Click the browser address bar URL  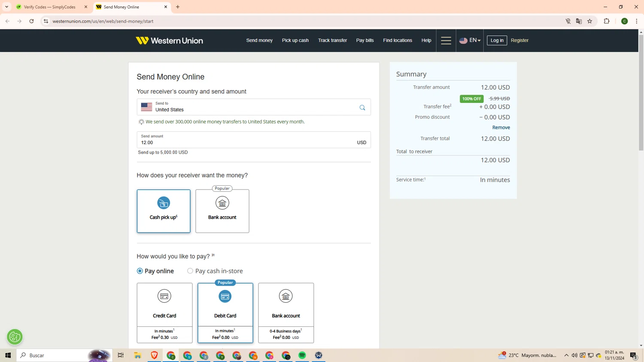[103, 21]
